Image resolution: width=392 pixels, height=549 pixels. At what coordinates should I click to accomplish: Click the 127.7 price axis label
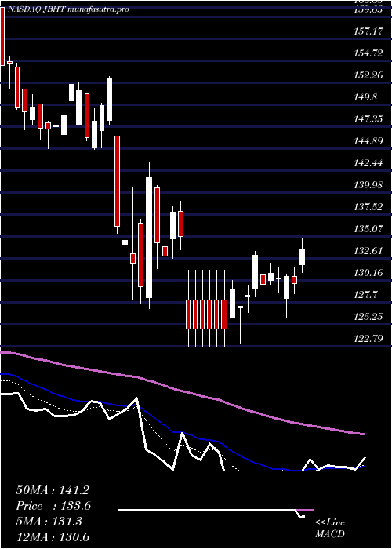point(366,295)
